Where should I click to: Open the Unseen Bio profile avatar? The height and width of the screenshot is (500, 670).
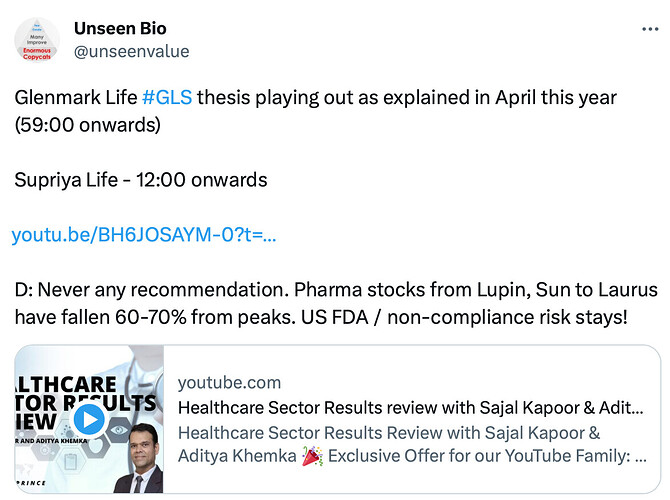click(x=37, y=40)
